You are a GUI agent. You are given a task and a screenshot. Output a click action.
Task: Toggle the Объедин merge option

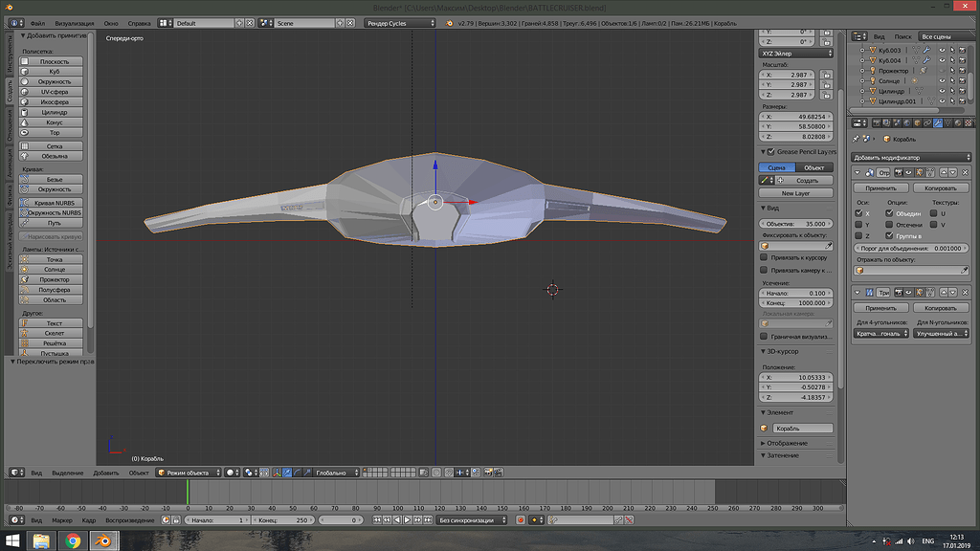click(889, 213)
